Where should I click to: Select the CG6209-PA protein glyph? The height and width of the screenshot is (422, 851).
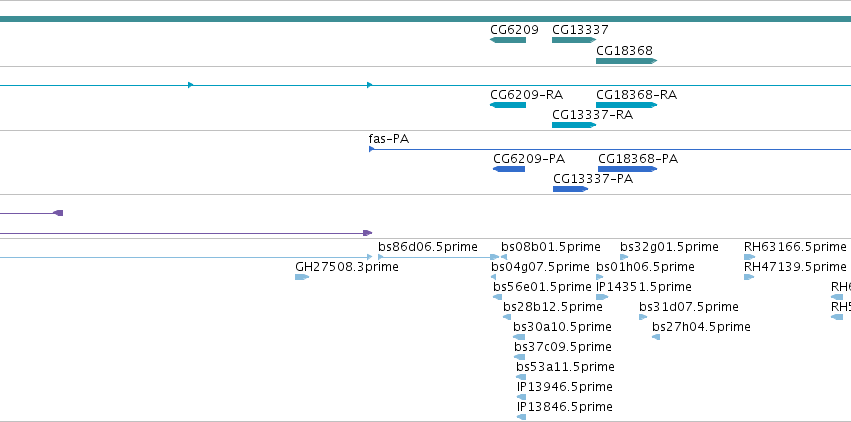(x=509, y=169)
